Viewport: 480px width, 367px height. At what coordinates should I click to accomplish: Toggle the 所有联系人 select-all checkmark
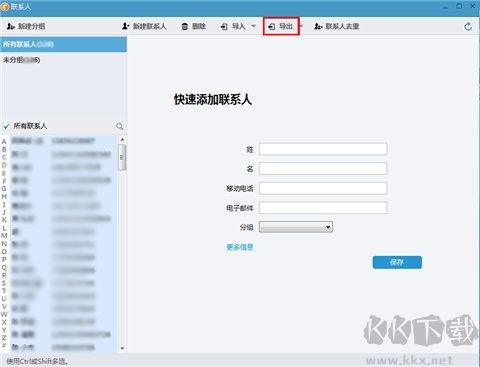pos(6,126)
